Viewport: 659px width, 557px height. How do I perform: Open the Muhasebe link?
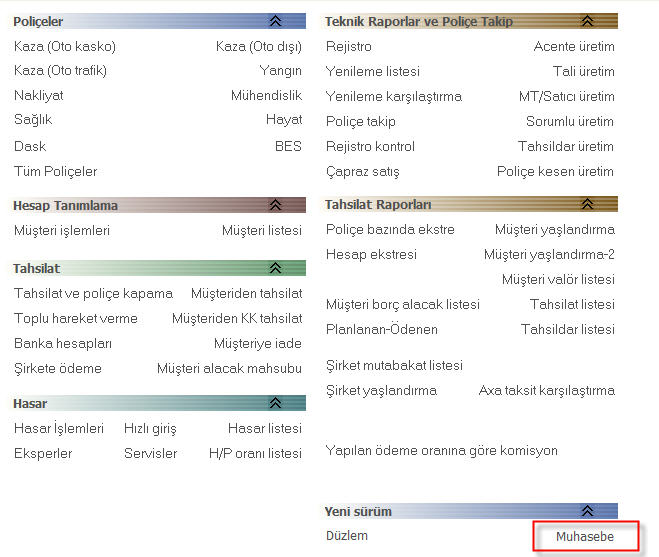(x=584, y=537)
